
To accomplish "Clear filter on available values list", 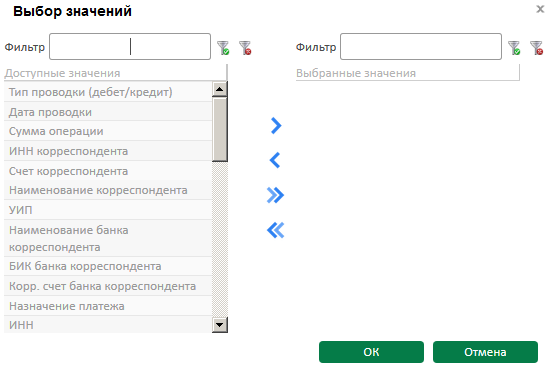I will [x=245, y=48].
